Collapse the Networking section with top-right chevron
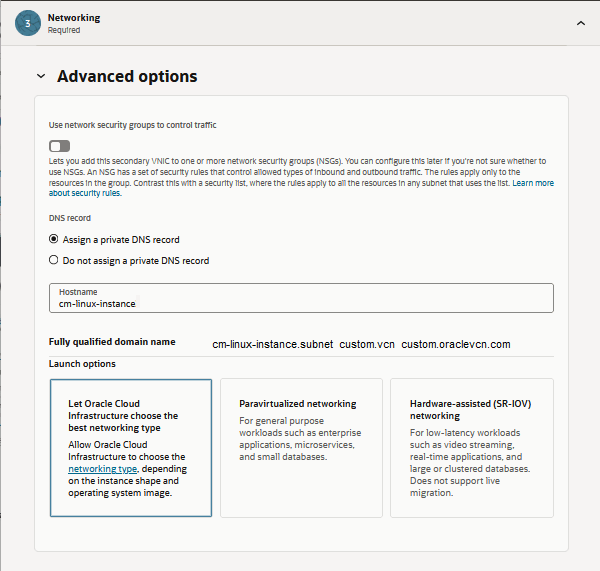This screenshot has width=600, height=571. pos(580,22)
